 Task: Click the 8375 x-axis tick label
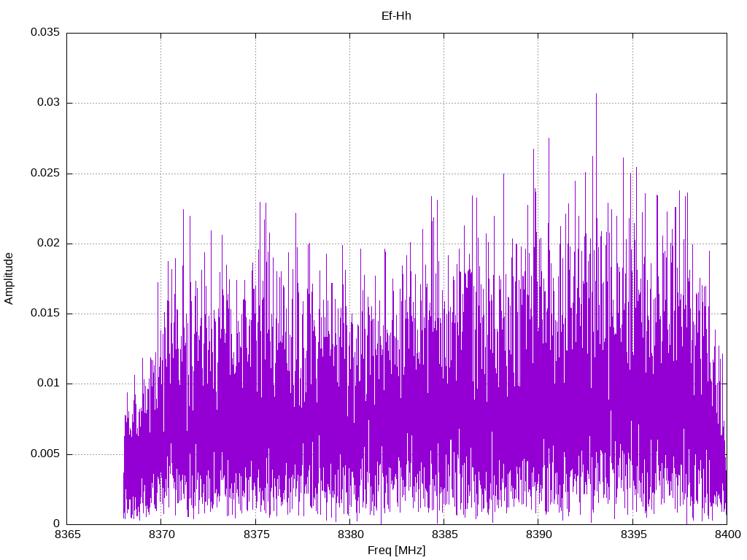pos(256,534)
